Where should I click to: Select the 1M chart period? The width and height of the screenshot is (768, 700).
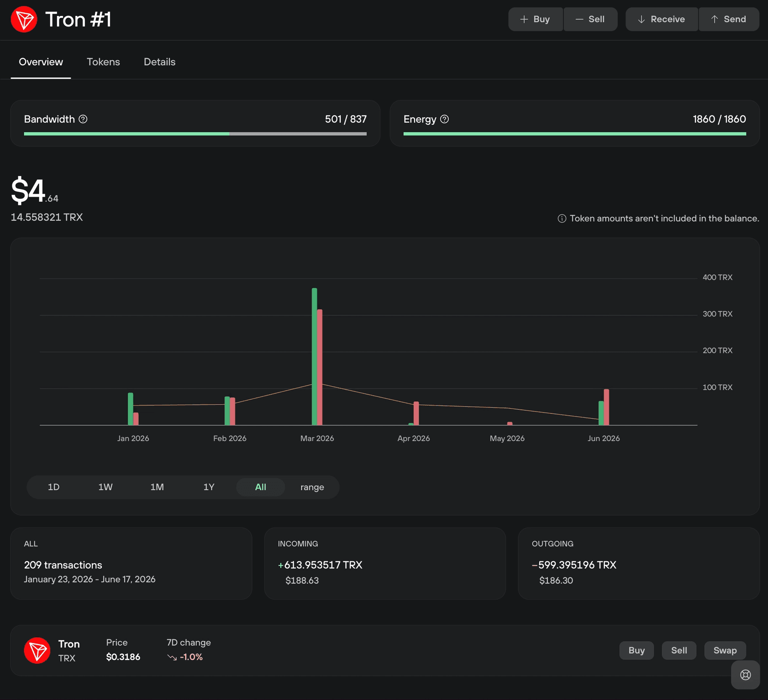coord(157,487)
